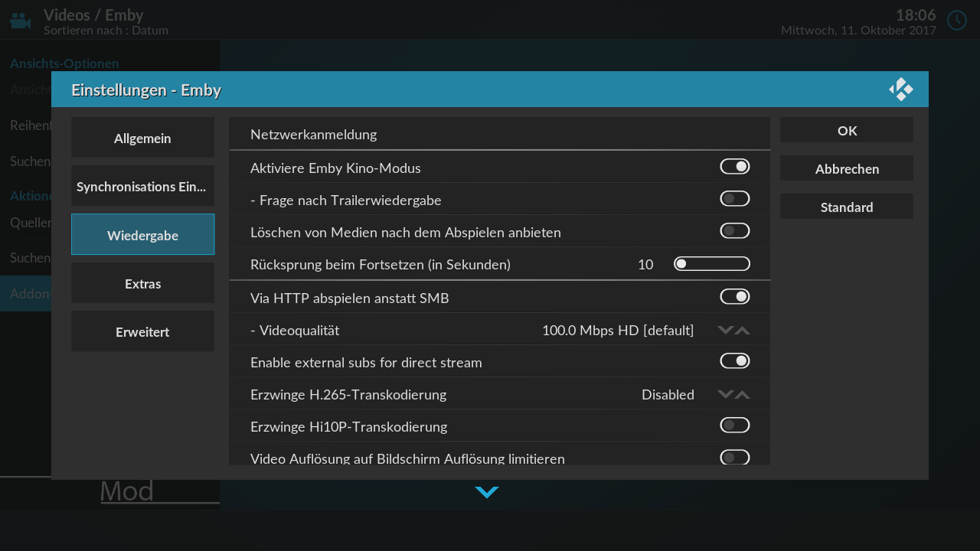The image size is (980, 551).
Task: Click the Disabled value for H.265
Action: point(668,395)
